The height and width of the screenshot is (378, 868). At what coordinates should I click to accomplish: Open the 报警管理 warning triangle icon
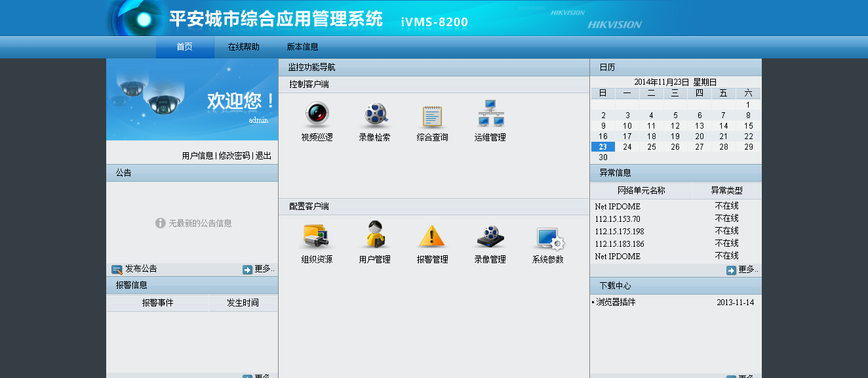click(x=433, y=236)
